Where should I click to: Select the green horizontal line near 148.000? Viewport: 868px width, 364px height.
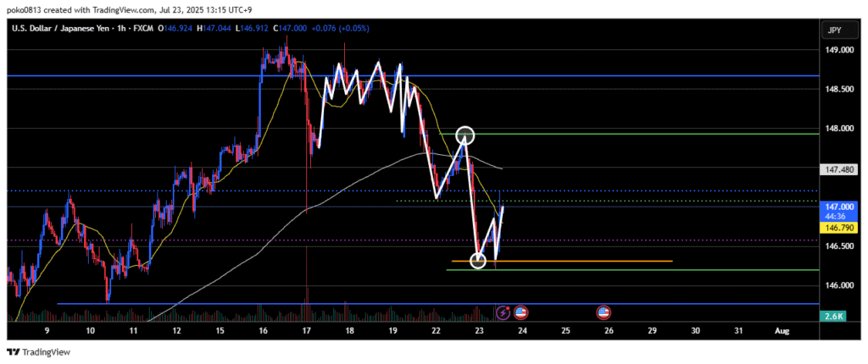(636, 134)
